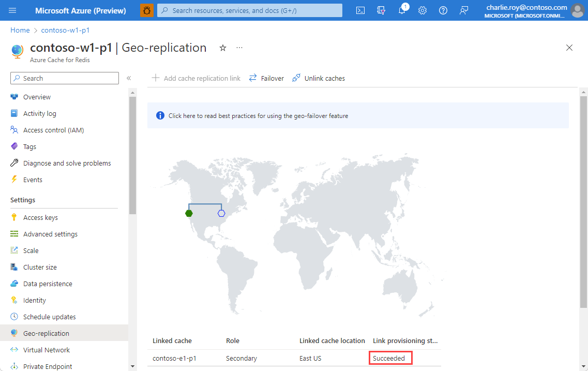This screenshot has width=588, height=371.
Task: Click the orange bug report icon
Action: coord(147,10)
